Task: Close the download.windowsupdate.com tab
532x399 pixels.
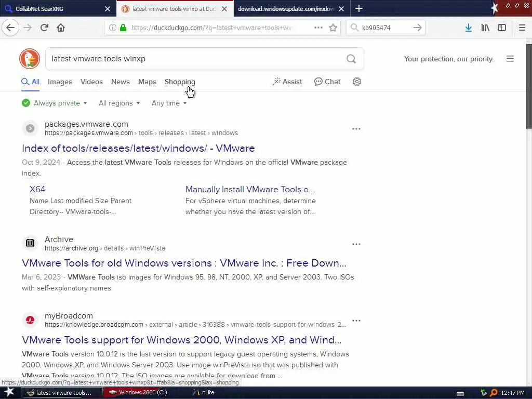Action: click(341, 9)
